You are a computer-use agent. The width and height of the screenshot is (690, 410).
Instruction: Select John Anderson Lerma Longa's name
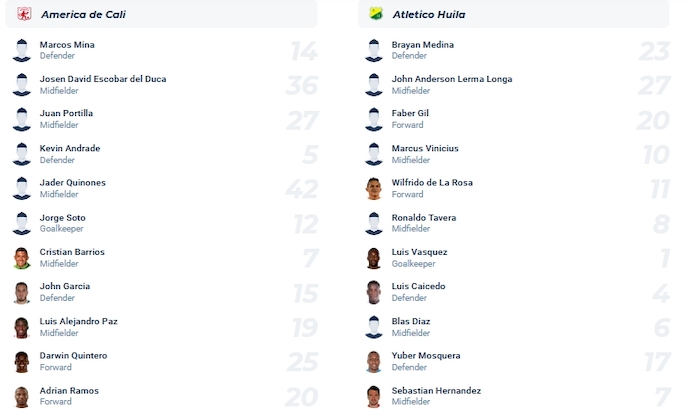(452, 79)
